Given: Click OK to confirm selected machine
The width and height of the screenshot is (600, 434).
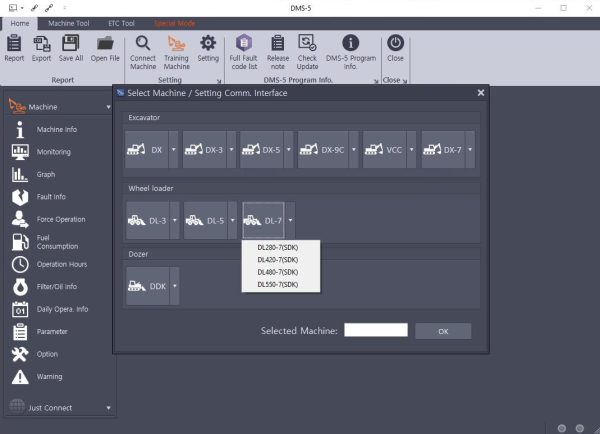Looking at the screenshot, I should point(443,331).
